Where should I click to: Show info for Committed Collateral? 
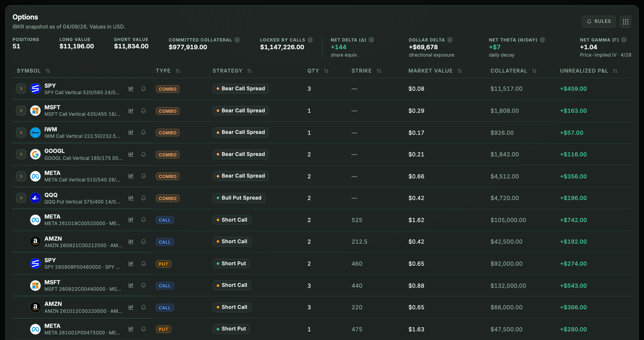click(237, 40)
